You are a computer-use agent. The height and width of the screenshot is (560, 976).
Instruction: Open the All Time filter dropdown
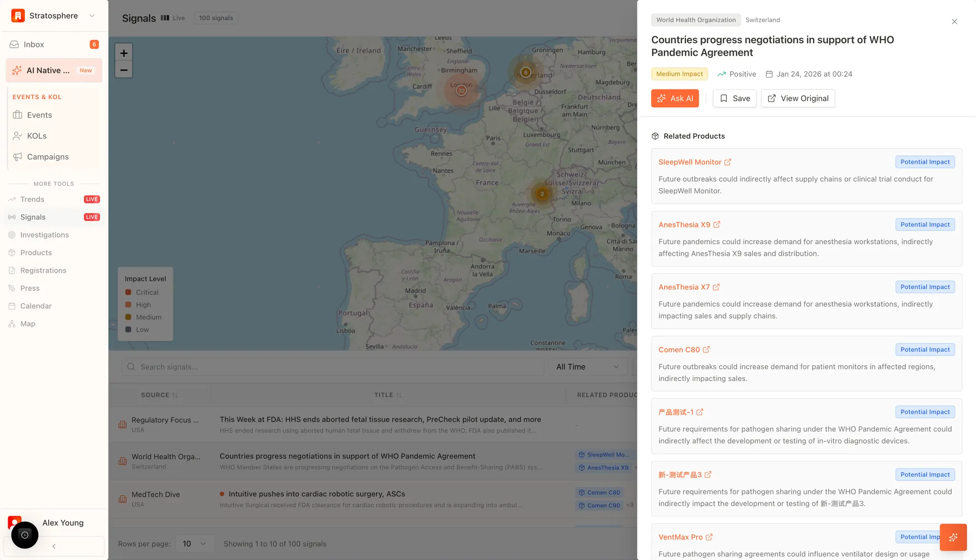coord(588,366)
